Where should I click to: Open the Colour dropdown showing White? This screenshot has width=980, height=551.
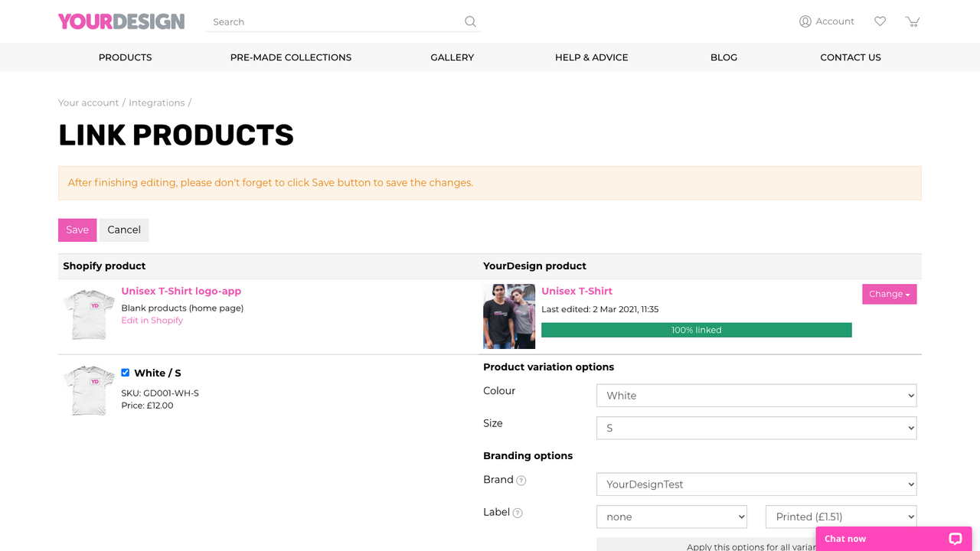pyautogui.click(x=756, y=396)
